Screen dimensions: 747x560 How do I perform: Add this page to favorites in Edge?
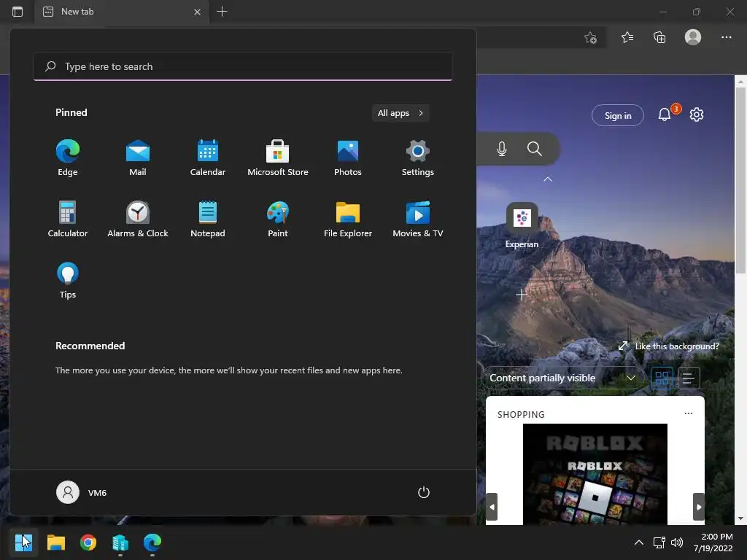click(591, 38)
